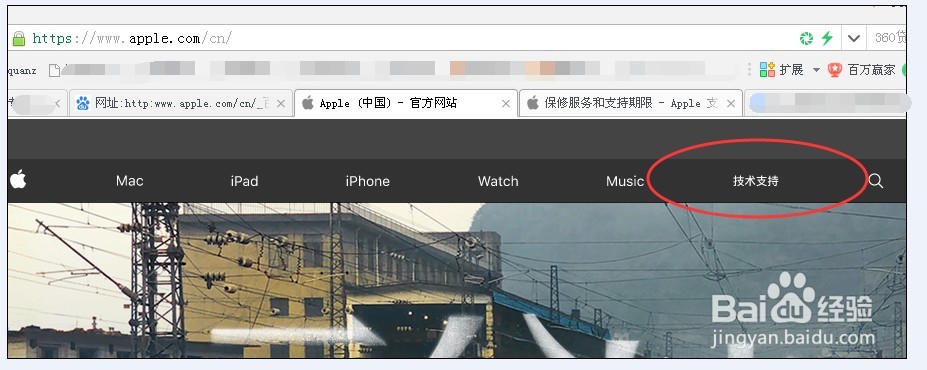The width and height of the screenshot is (927, 370).
Task: Open the Mac navigation link
Action: pyautogui.click(x=129, y=181)
